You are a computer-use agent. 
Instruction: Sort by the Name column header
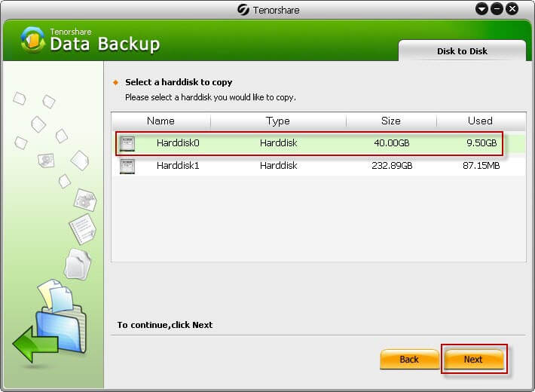pos(160,121)
